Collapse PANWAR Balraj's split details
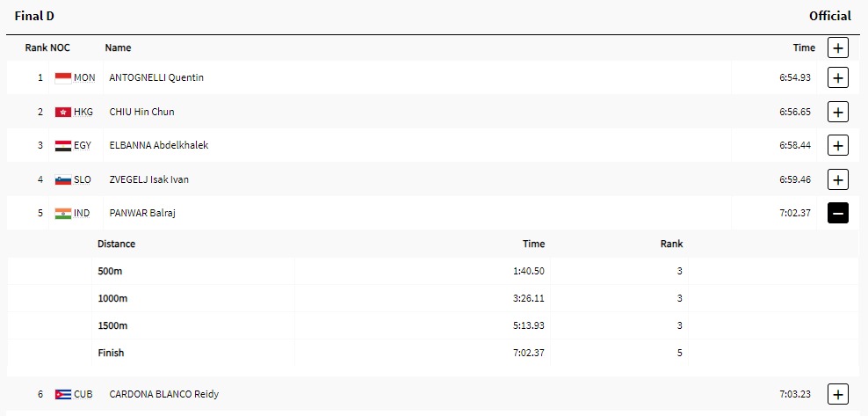Screen dimensions: 868x416 point(838,213)
